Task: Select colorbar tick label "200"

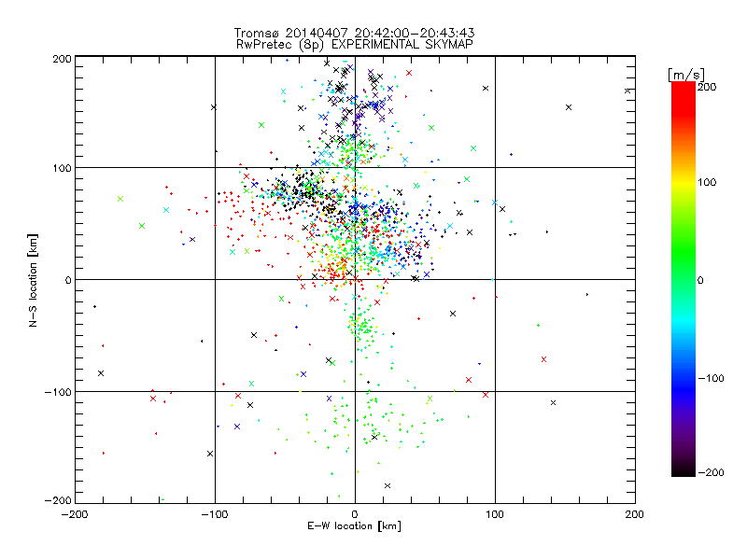Action: (x=707, y=87)
